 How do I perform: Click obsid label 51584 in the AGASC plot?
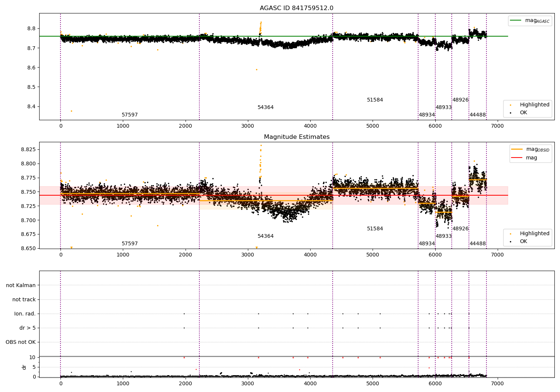(x=375, y=100)
